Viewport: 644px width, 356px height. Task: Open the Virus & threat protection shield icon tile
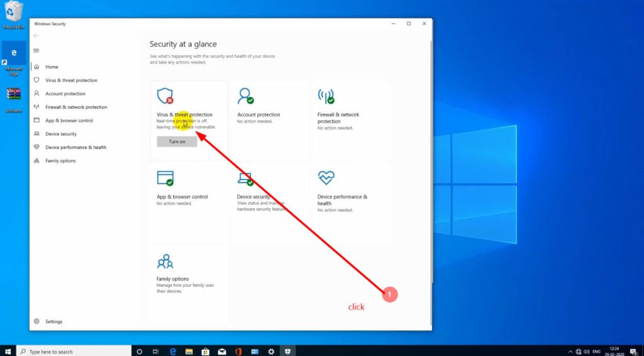point(165,96)
